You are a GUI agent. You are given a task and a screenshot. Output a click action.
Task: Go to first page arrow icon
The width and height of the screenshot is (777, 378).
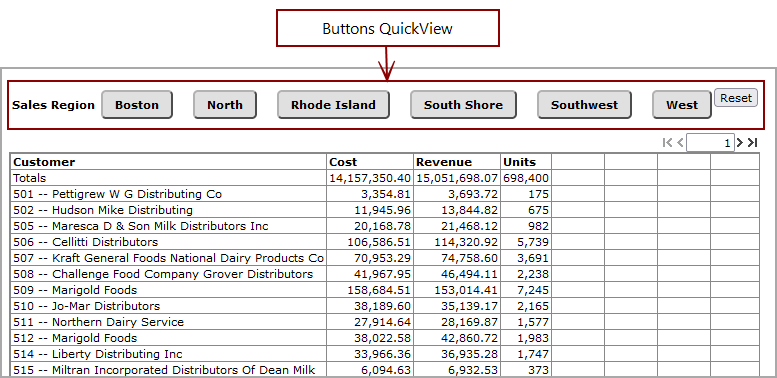click(x=667, y=143)
